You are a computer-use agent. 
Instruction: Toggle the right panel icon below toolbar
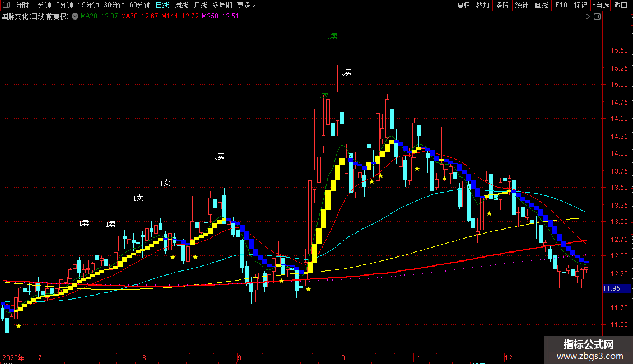[597, 17]
